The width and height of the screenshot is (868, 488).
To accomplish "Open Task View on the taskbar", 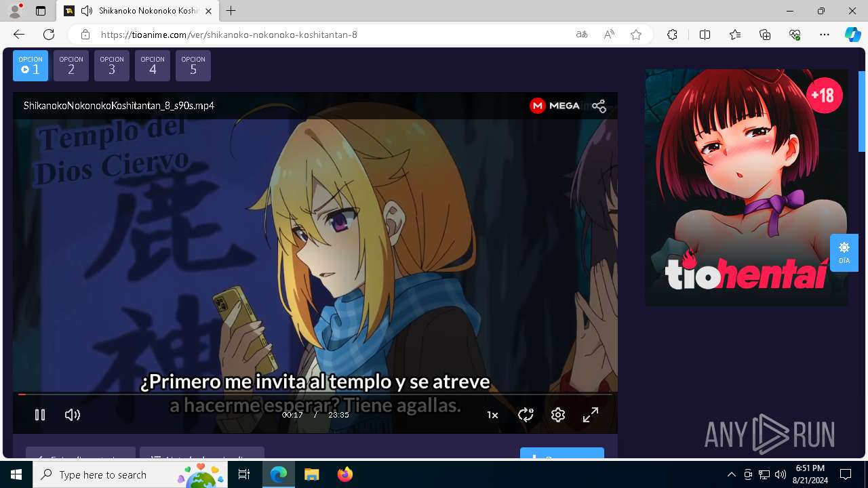I will [x=244, y=474].
